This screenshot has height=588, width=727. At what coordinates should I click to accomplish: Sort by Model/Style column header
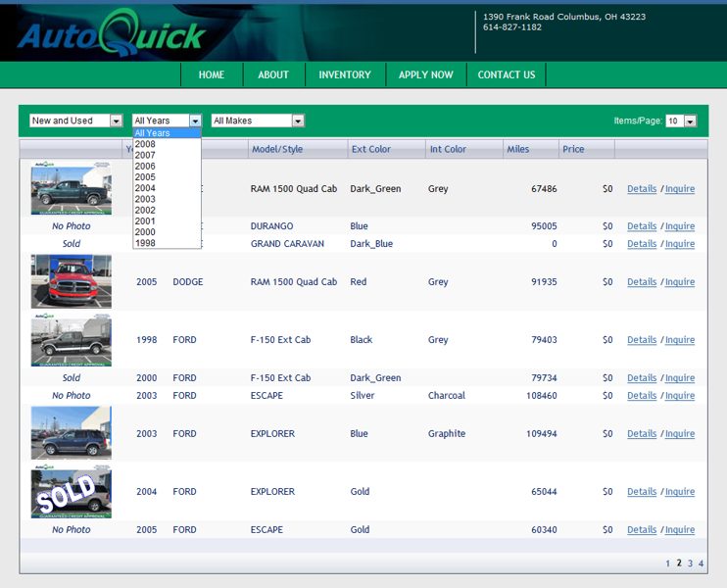(277, 149)
